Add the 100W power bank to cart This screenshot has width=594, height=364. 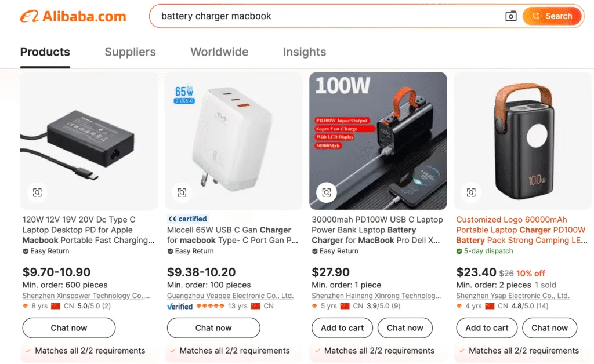tap(342, 328)
